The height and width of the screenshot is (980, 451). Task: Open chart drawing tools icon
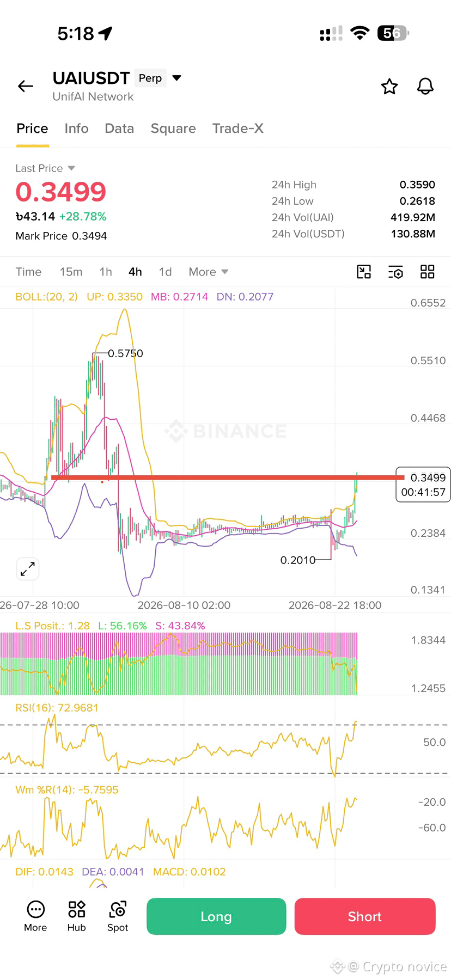[x=364, y=272]
